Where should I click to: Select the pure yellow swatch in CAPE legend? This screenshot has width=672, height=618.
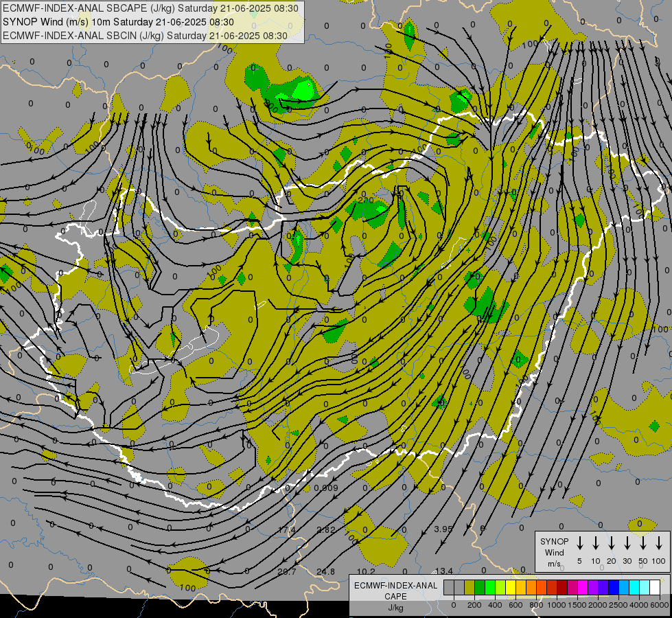[x=511, y=587]
